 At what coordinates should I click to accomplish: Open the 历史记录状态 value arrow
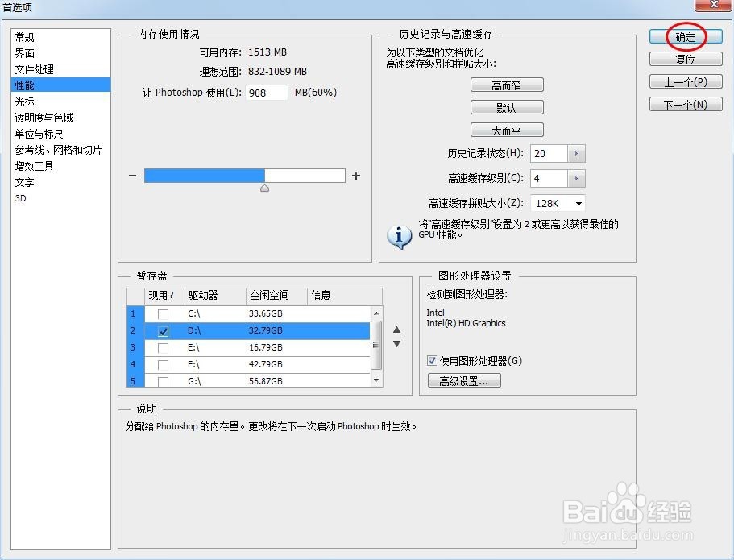tap(576, 154)
